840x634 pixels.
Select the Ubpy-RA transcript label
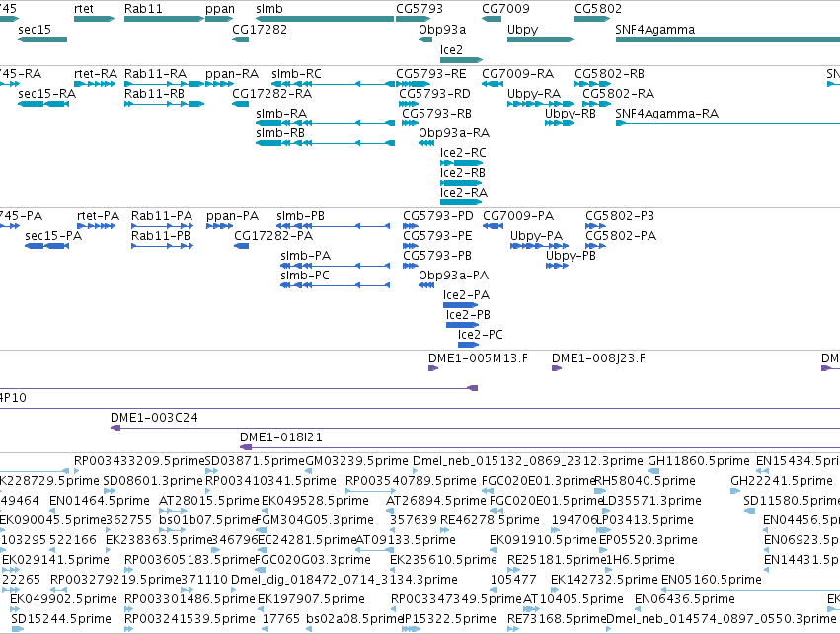point(534,94)
